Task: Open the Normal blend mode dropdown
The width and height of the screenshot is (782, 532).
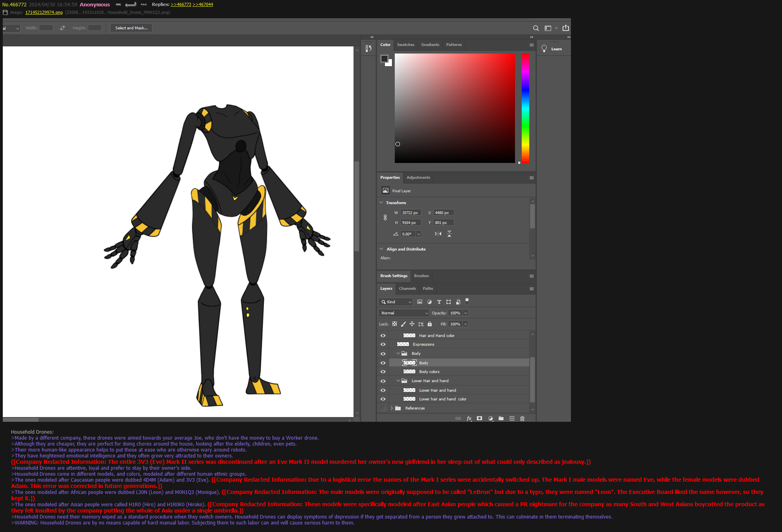Action: (403, 313)
